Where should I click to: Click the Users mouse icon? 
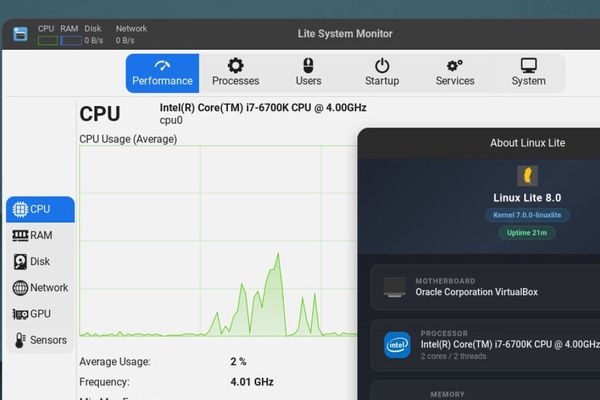click(308, 65)
